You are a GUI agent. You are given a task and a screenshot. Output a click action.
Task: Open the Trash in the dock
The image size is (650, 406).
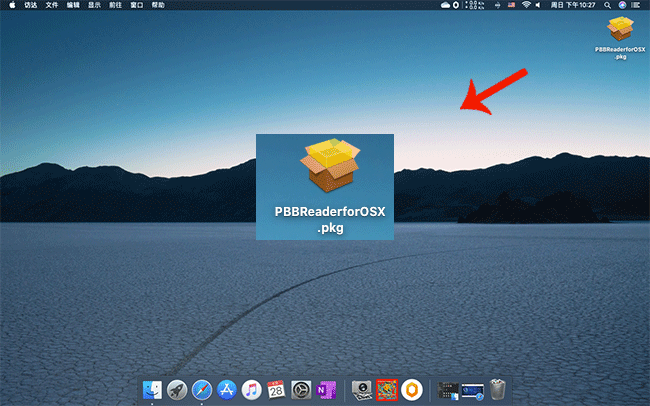(x=497, y=389)
